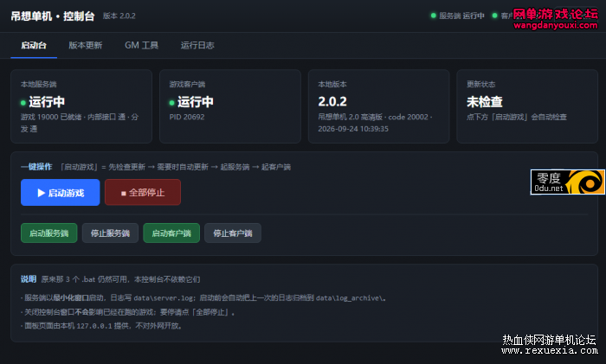Click the 更新状态 card label
The height and width of the screenshot is (364, 606).
pos(481,84)
